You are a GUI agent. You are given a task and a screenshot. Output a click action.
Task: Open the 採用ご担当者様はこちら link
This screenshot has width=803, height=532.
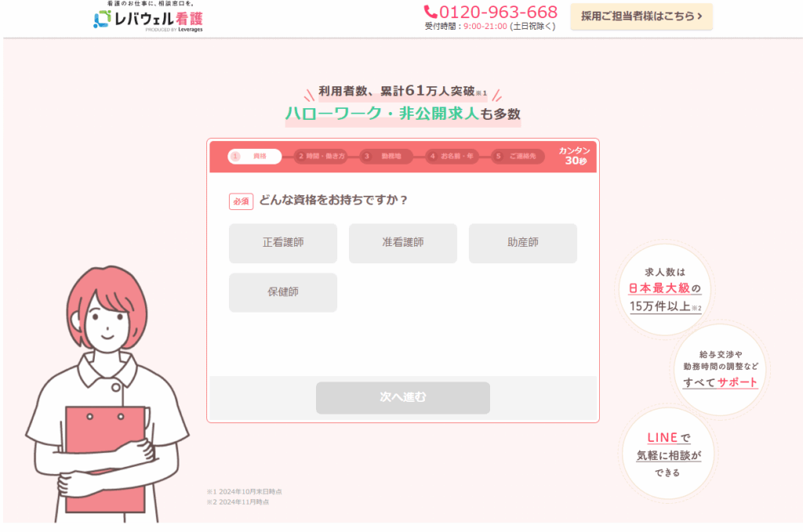pos(641,16)
